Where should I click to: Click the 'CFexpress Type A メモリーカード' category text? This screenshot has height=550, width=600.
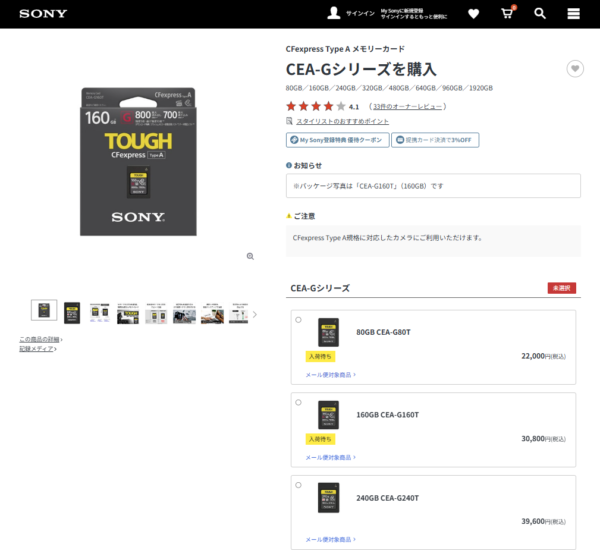(x=345, y=49)
